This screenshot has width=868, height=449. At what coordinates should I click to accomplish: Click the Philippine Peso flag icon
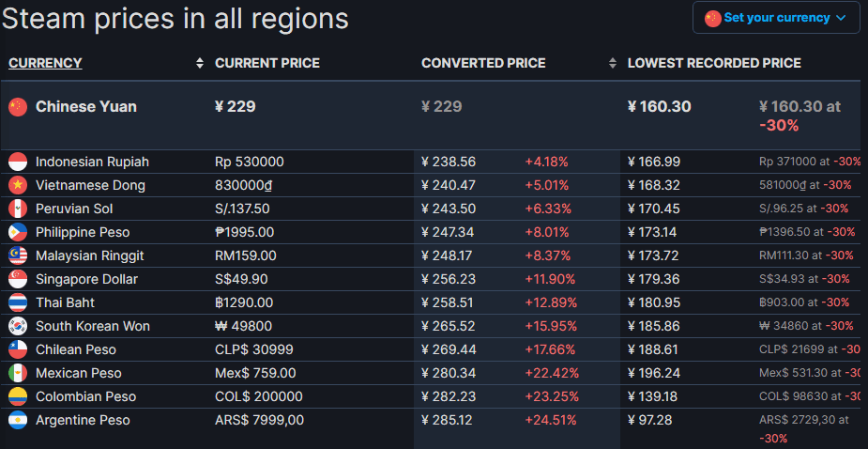18,232
